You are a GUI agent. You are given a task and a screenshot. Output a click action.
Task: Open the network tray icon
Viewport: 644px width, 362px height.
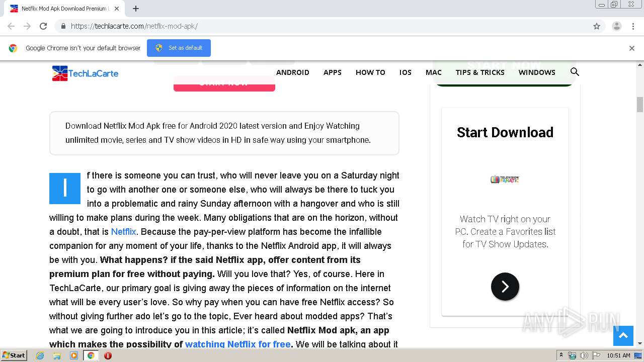click(x=572, y=355)
